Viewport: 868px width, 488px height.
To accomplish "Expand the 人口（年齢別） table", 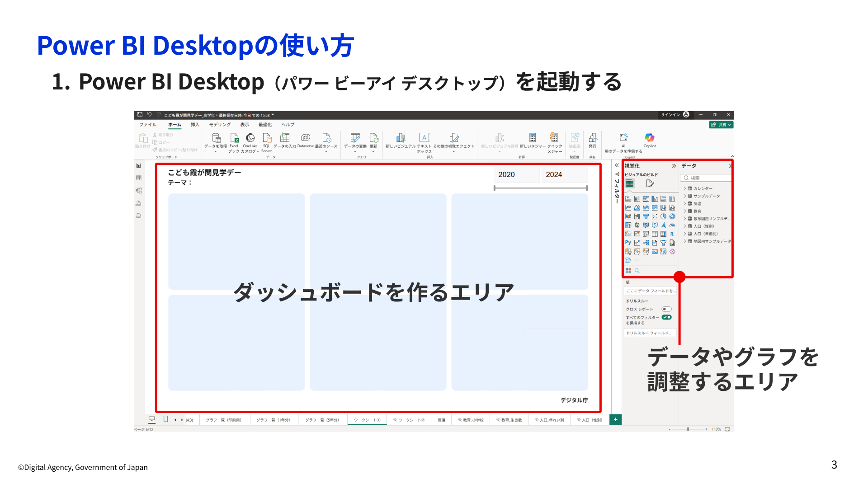I will coord(685,234).
